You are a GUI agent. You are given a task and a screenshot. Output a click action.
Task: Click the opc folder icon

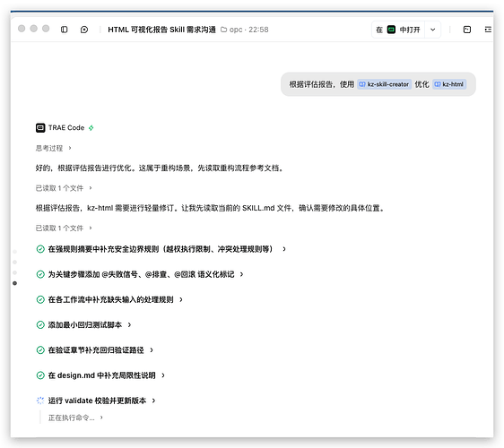[x=223, y=30]
